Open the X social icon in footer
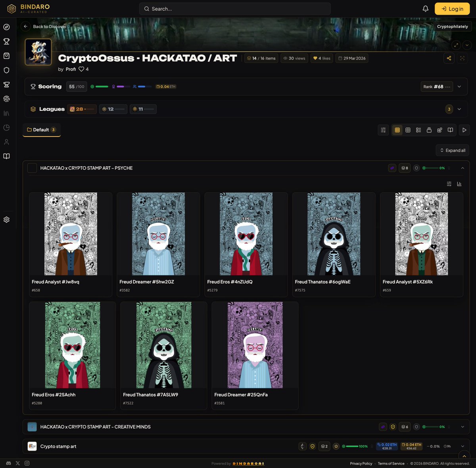The image size is (476, 468). point(18,463)
